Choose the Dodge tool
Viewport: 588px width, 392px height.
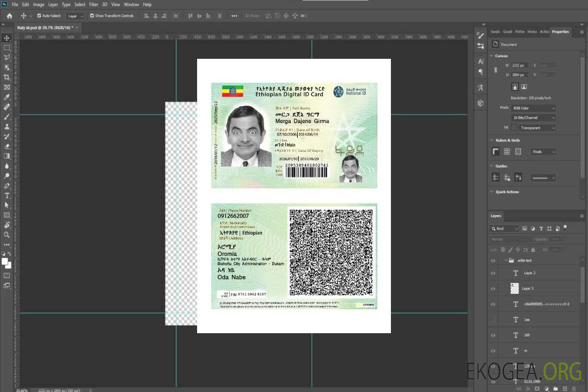(7, 175)
